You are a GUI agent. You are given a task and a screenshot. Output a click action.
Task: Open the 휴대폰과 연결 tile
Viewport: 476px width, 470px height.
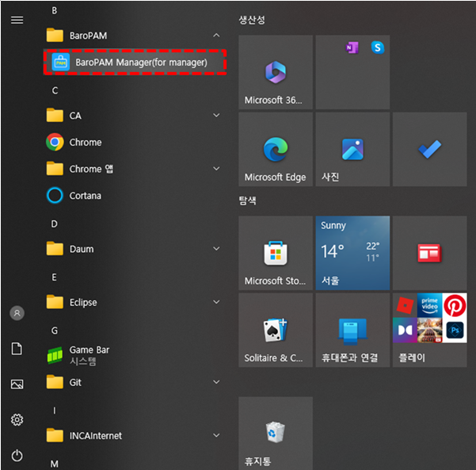[352, 330]
